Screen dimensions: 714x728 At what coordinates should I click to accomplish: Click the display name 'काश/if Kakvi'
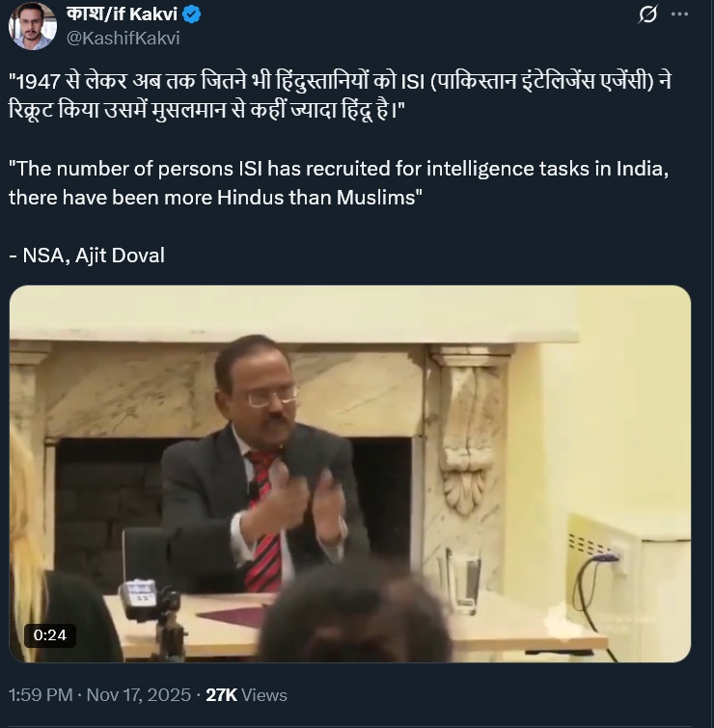[119, 15]
